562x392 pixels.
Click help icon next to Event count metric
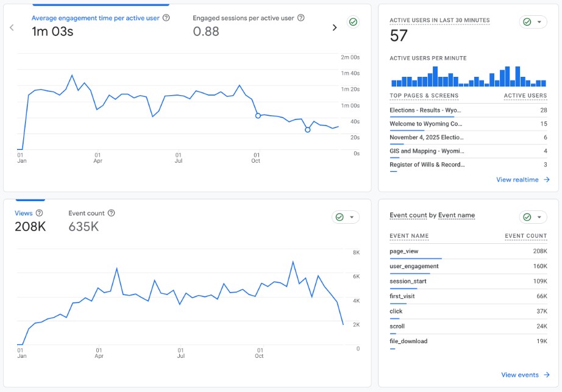(111, 213)
